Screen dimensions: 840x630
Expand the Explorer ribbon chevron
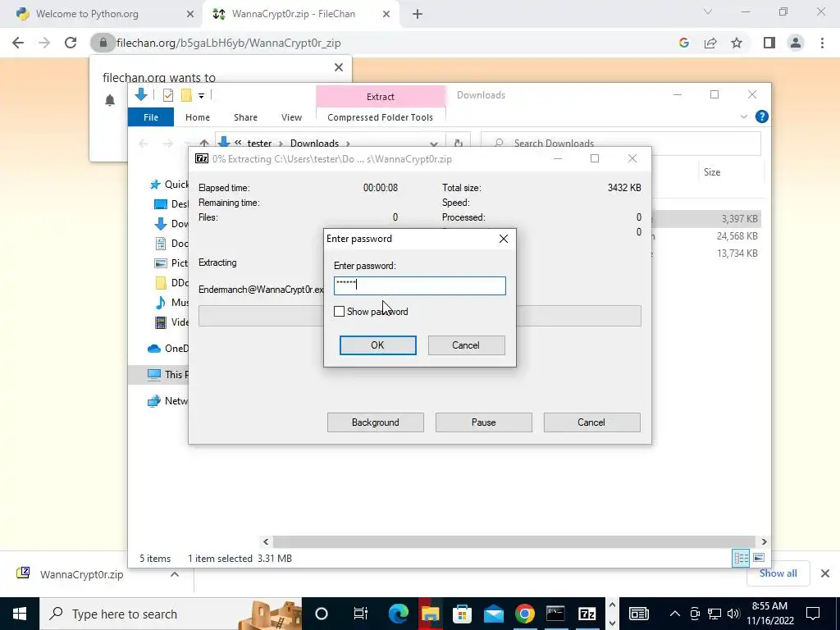click(743, 116)
